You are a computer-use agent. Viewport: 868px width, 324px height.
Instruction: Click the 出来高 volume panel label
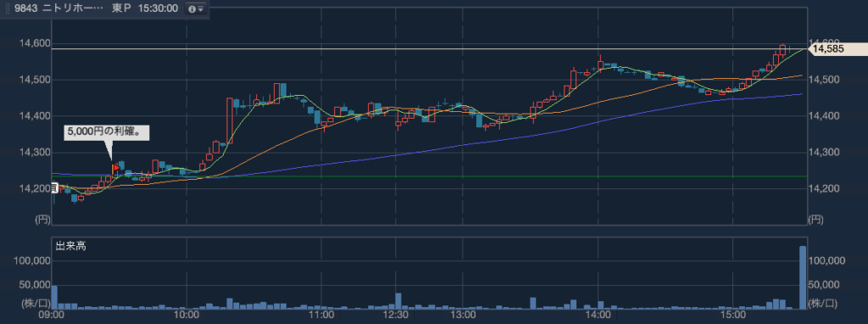click(71, 246)
